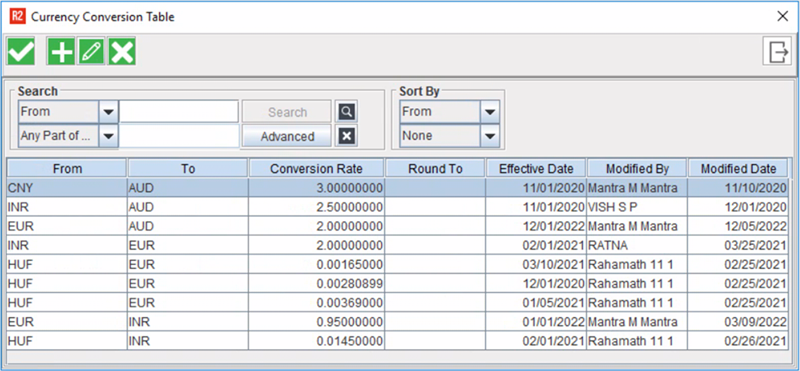Click the Conversion Rate column header
This screenshot has height=371, width=800.
(316, 168)
